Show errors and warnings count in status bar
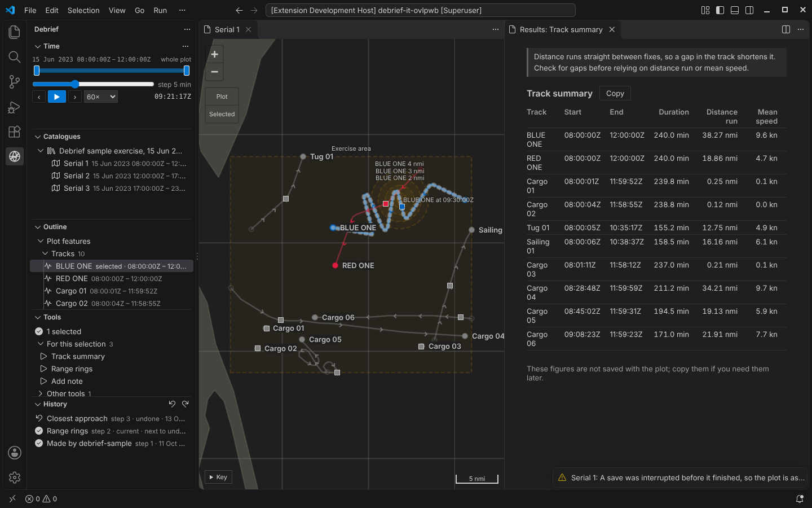The image size is (812, 508). 41,499
